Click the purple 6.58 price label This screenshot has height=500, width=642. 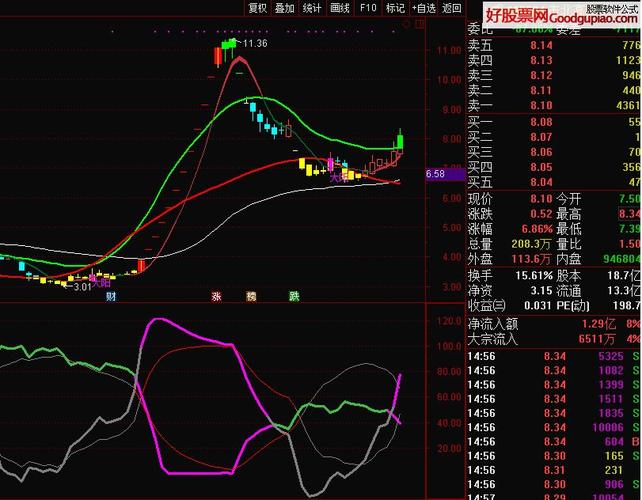point(436,174)
